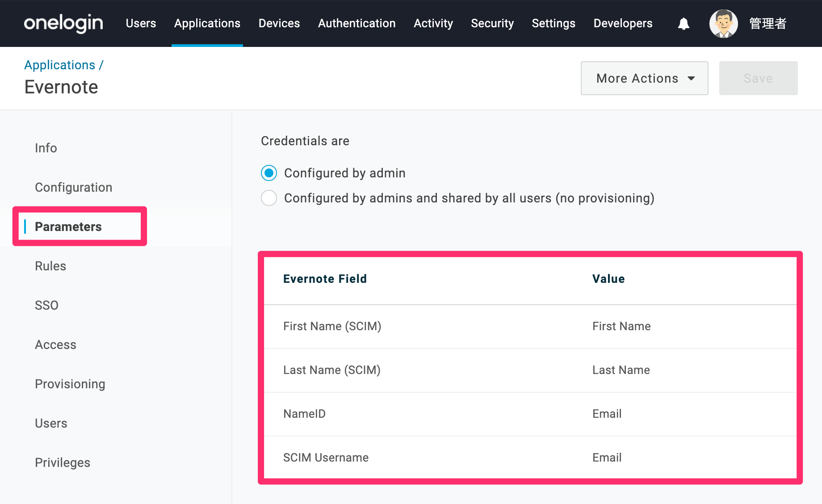The width and height of the screenshot is (822, 504).
Task: Click the First Name value cell
Action: point(621,326)
